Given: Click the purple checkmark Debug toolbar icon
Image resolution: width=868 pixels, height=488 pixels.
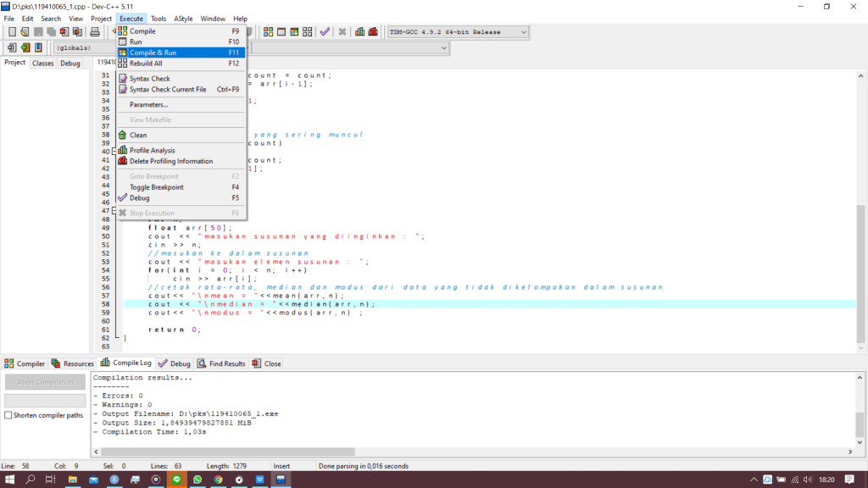Looking at the screenshot, I should click(x=325, y=32).
